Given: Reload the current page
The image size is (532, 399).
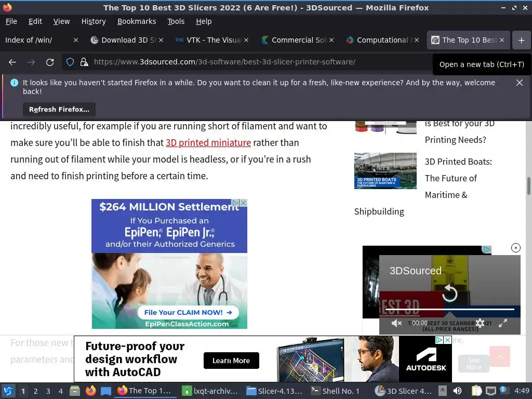Looking at the screenshot, I should (x=50, y=62).
